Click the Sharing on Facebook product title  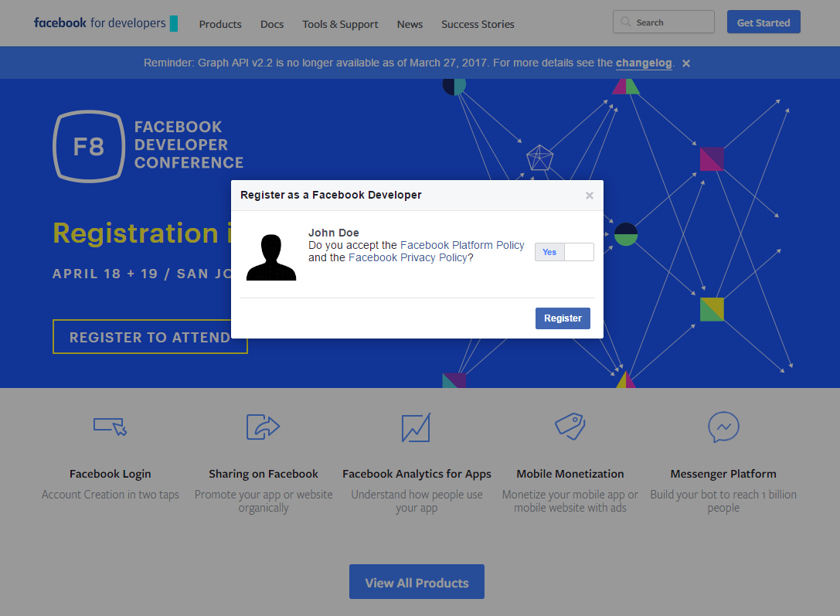[x=264, y=474]
